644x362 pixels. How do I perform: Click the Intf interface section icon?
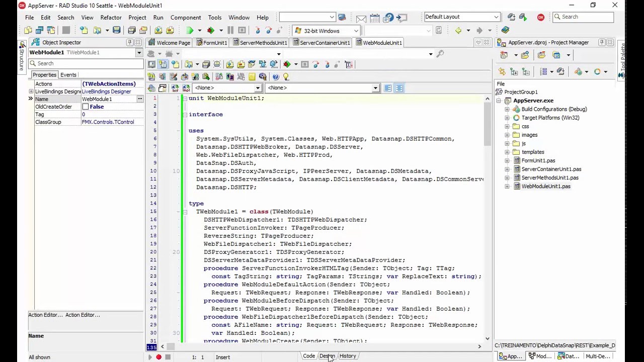click(x=175, y=88)
